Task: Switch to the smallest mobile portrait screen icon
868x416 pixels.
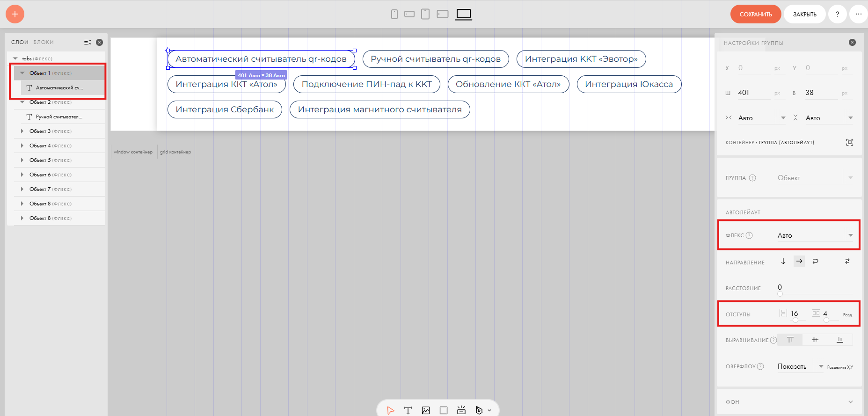Action: point(394,14)
